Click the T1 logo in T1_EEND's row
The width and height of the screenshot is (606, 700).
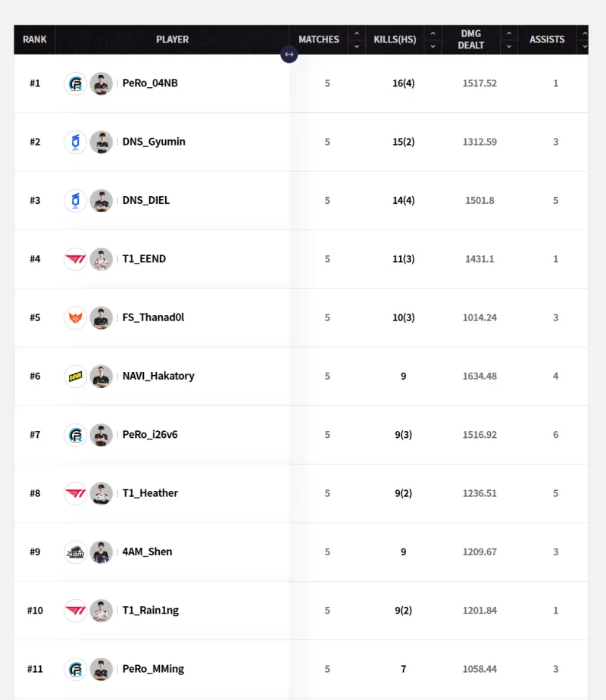[x=76, y=259]
